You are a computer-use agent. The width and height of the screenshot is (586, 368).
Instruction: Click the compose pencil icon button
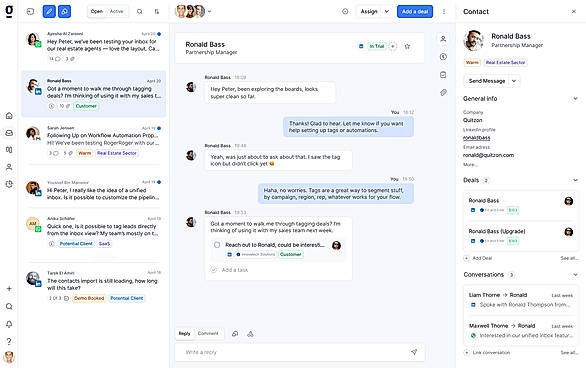(x=49, y=12)
